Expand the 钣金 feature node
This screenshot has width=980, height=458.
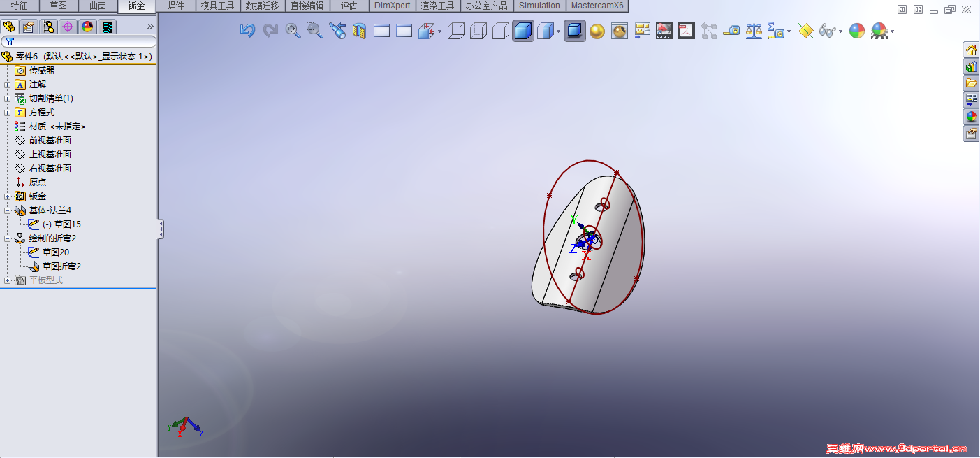pos(8,196)
